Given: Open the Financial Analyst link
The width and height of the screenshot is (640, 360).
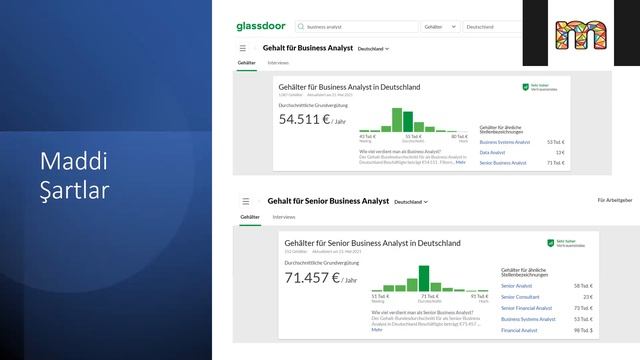Looking at the screenshot, I should pyautogui.click(x=519, y=330).
